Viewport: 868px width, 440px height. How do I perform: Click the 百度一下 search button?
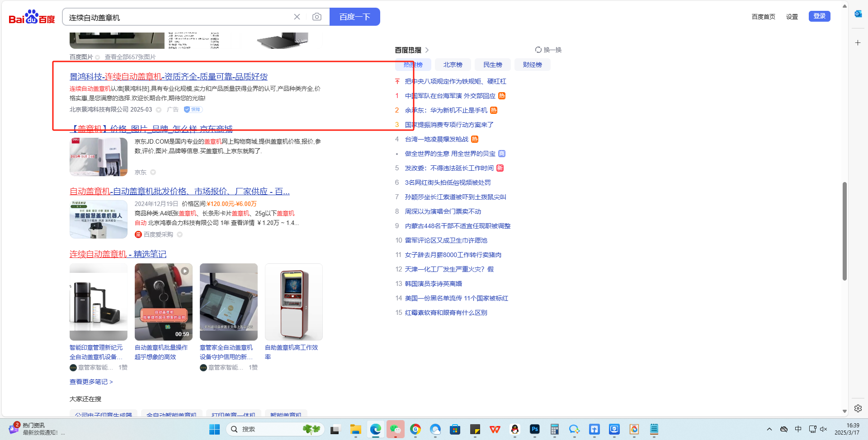click(x=355, y=17)
